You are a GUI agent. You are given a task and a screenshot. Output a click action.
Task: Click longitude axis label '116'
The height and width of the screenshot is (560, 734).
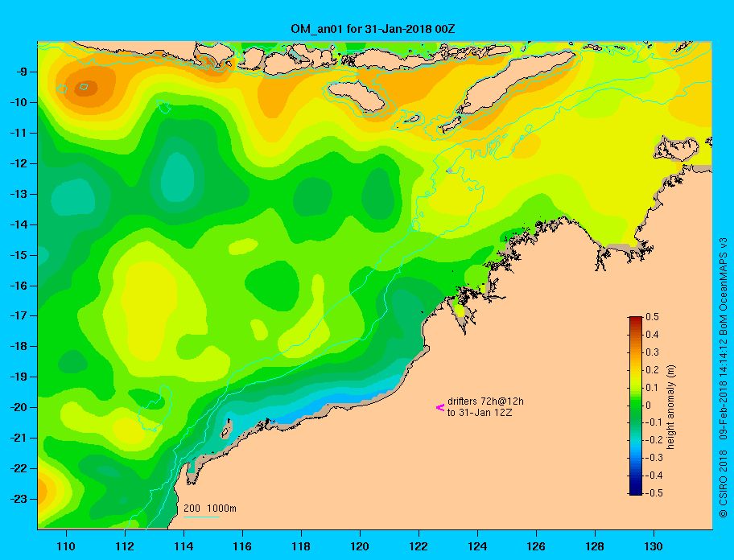(x=242, y=546)
